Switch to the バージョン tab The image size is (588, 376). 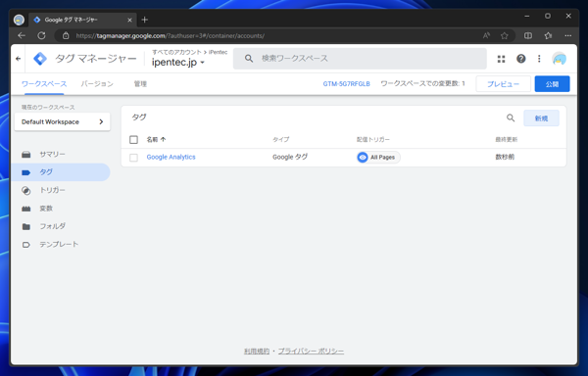(x=97, y=84)
